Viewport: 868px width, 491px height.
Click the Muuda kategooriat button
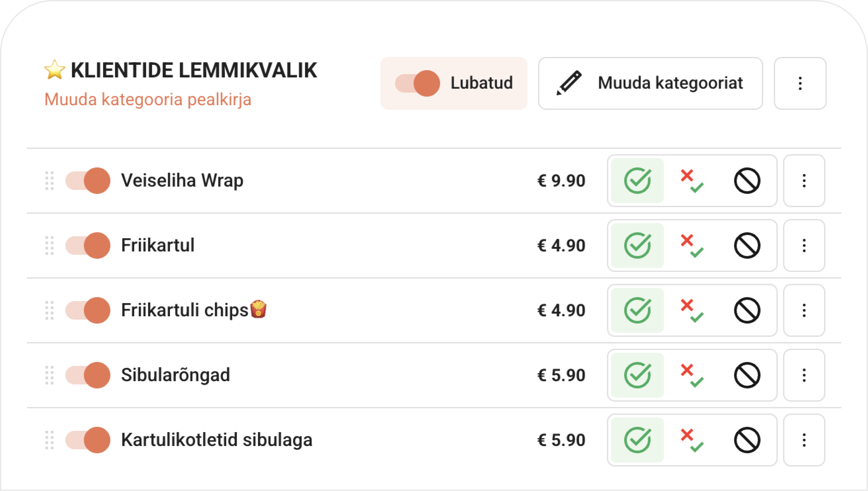(x=651, y=83)
